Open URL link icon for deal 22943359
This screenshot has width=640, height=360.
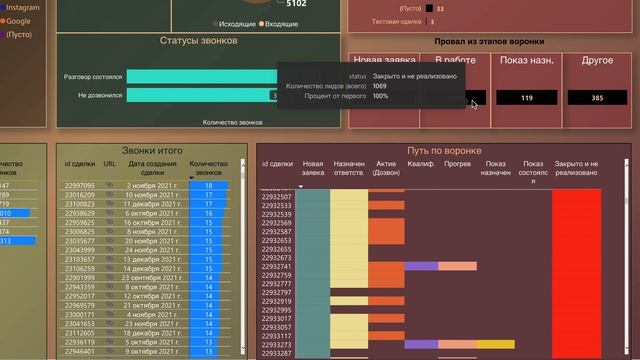tap(109, 287)
